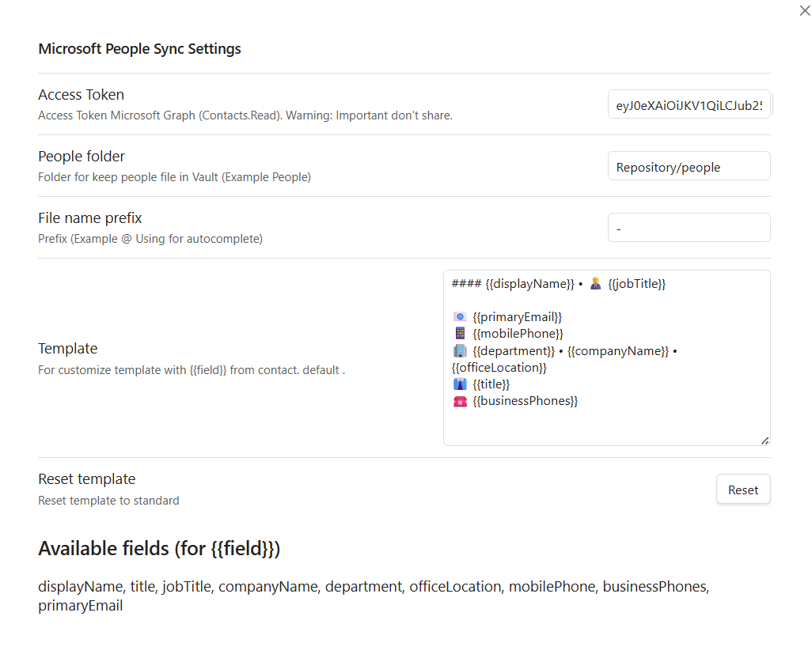Screen dimensions: 812x658
Task: Close the settings dialog with the X
Action: pos(804,10)
